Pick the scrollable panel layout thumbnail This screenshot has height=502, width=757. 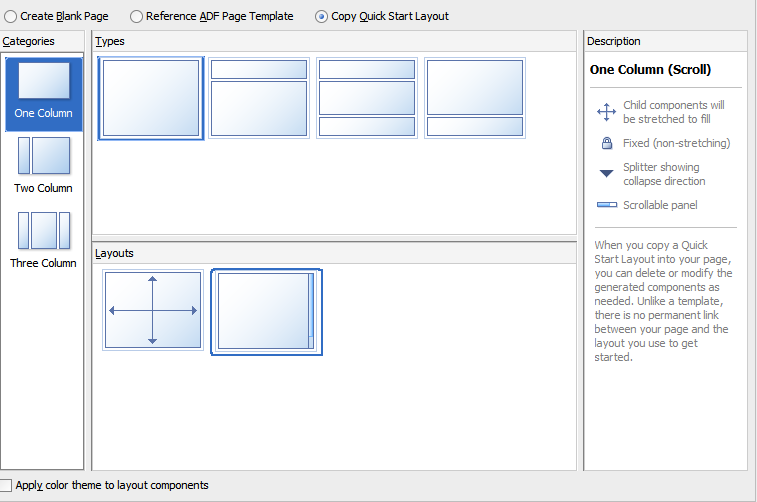point(266,312)
